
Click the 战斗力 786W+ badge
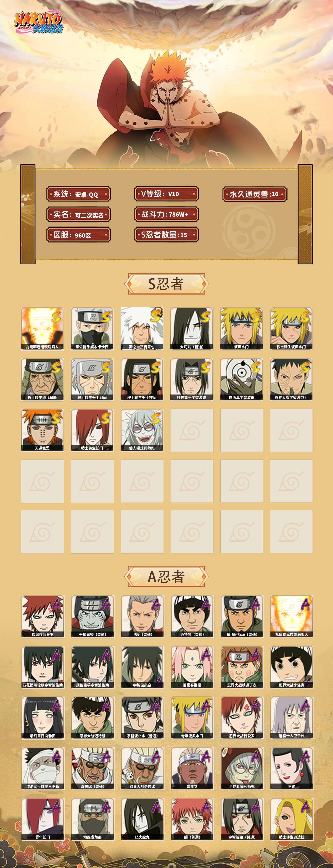[166, 214]
